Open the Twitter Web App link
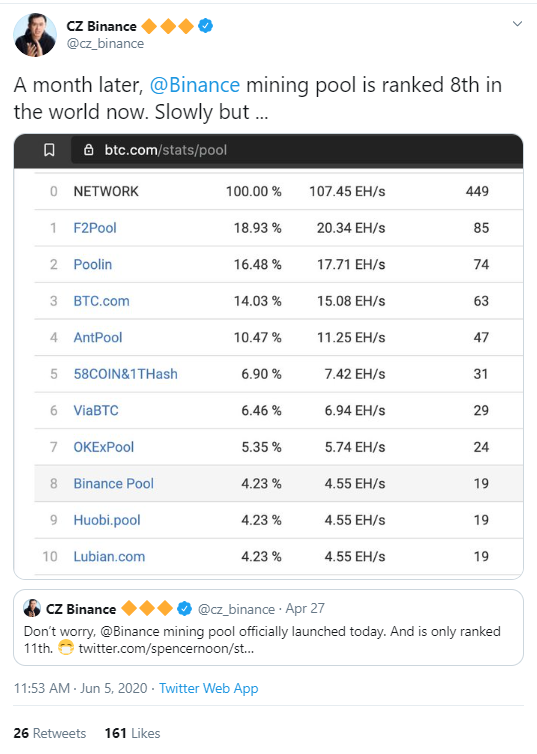This screenshot has height=754, width=537. 209,689
